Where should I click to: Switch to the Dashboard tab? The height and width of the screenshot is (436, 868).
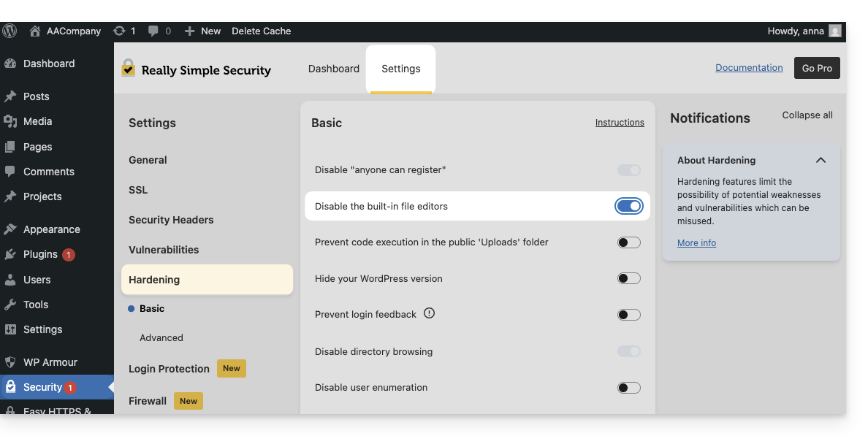click(x=334, y=69)
